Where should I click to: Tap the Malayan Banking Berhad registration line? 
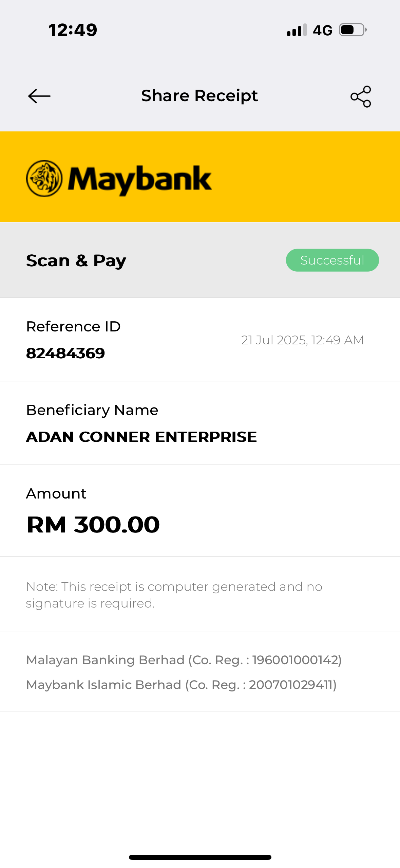pyautogui.click(x=184, y=660)
